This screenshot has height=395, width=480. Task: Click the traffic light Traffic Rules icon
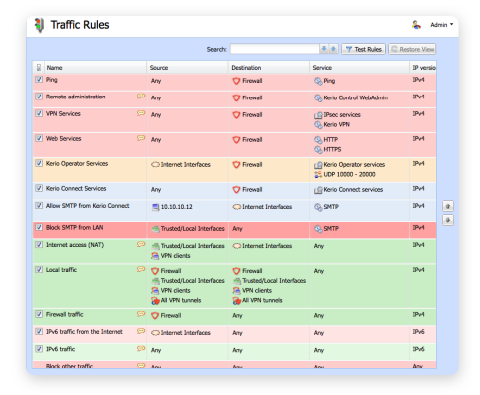pyautogui.click(x=39, y=25)
